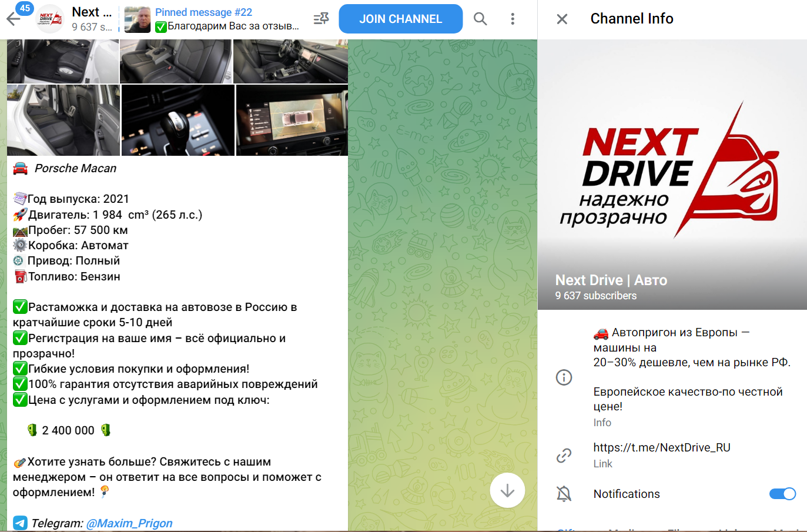Click the info circle icon

point(564,377)
